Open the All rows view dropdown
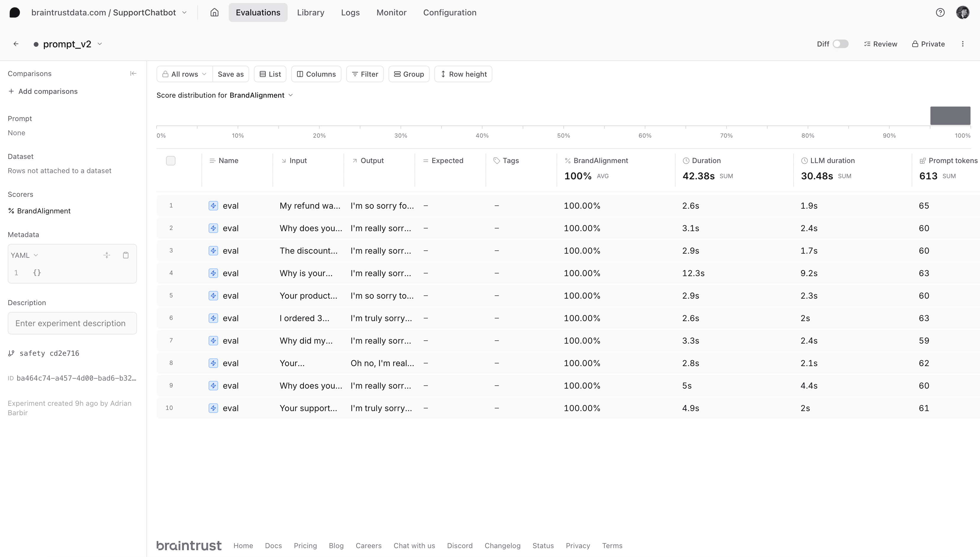This screenshot has width=980, height=557. [185, 74]
